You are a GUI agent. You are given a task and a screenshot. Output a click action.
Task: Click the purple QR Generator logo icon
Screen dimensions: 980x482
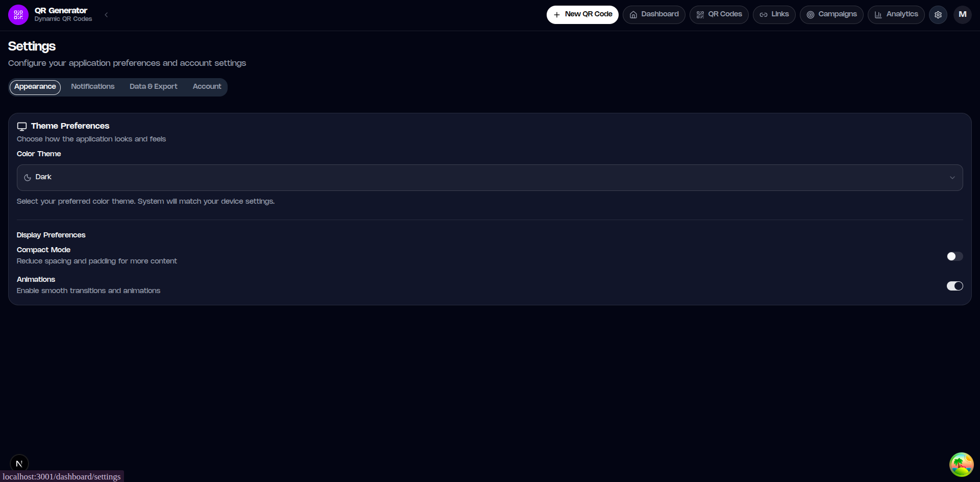click(18, 15)
